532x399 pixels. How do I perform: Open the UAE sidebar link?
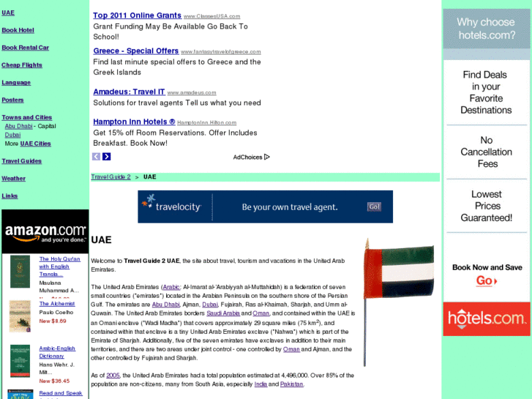[8, 12]
